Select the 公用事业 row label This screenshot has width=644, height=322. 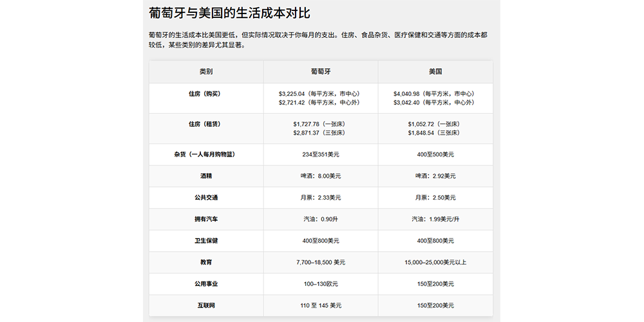(206, 284)
